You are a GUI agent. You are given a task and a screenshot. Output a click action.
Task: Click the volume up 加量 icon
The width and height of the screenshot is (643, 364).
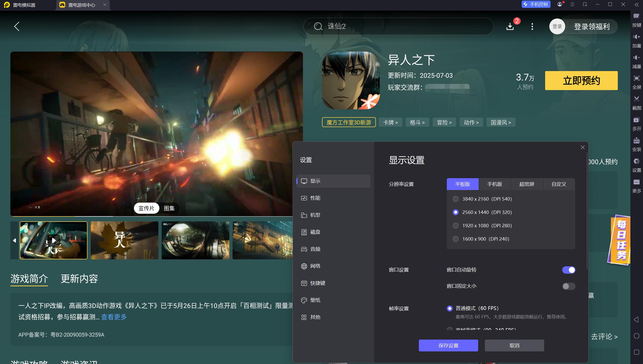tap(636, 37)
